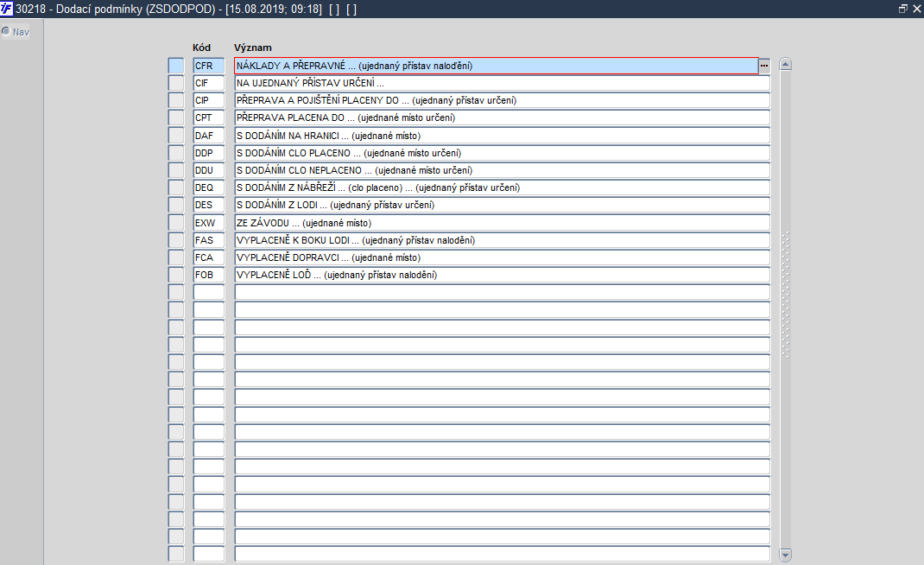This screenshot has width=924, height=565.
Task: Click the CFR code field
Action: click(x=209, y=66)
